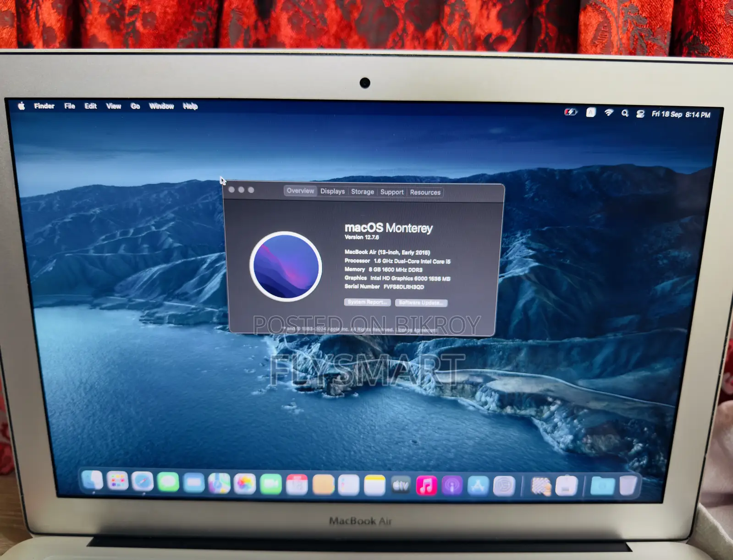733x560 pixels.
Task: Switch to the Storage tab
Action: point(363,192)
